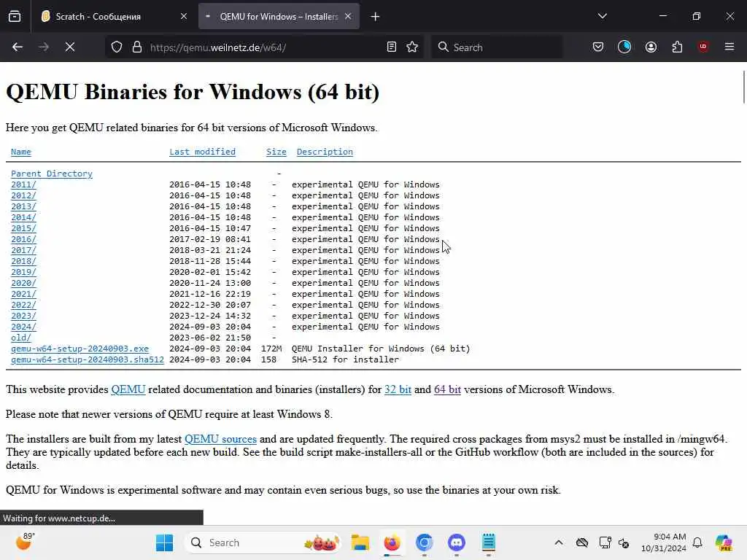Viewport: 747px width, 560px height.
Task: Go back to the previous page
Action: [18, 47]
